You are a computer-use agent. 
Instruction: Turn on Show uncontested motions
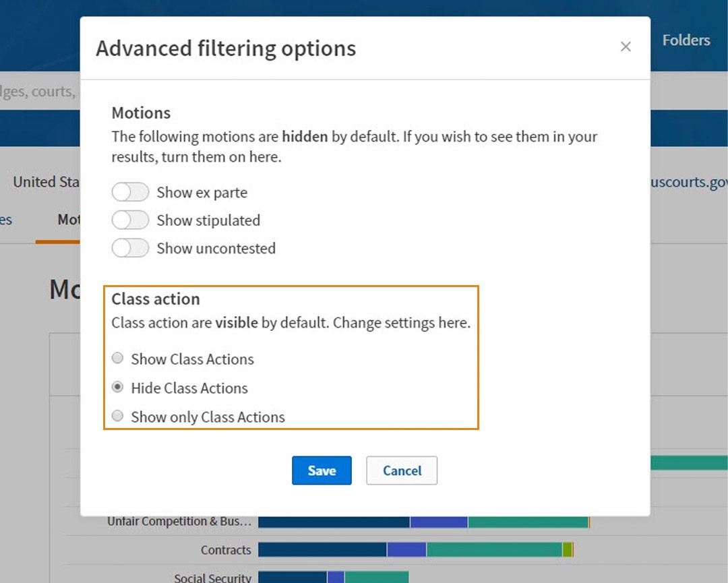[130, 248]
